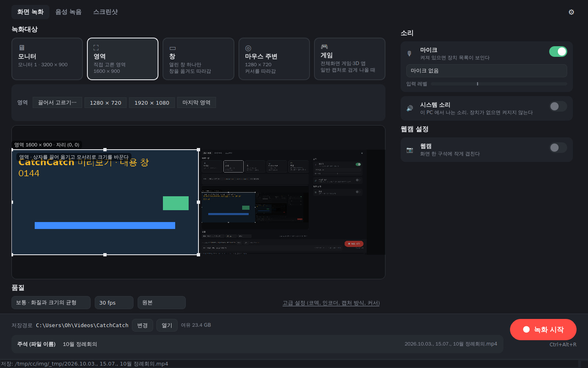This screenshot has height=368, width=588.
Task: Turn off the 마이크 toggle
Action: (x=558, y=52)
